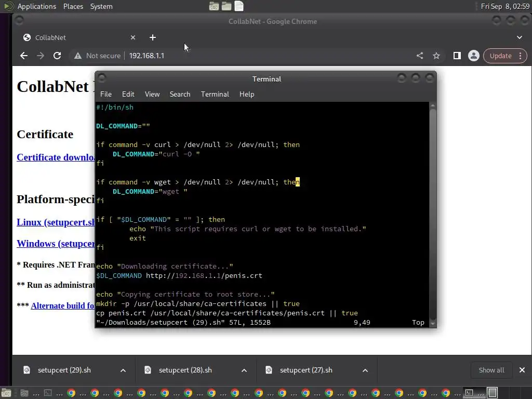This screenshot has width=532, height=399.
Task: Expand options for setupcert (29).sh download
Action: 123,370
